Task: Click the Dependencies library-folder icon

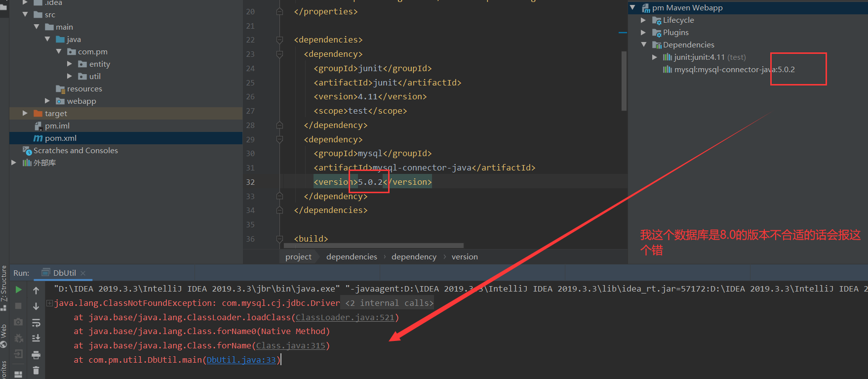Action: [x=657, y=45]
